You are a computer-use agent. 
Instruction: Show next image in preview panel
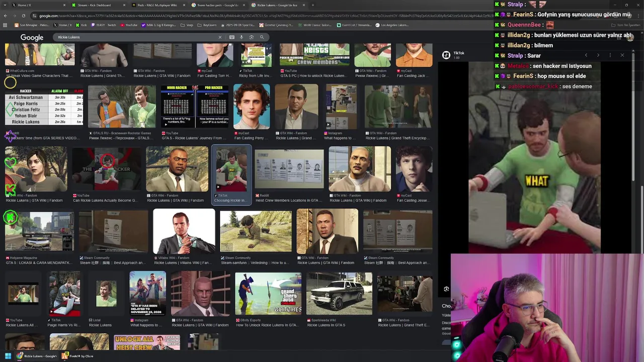click(598, 55)
